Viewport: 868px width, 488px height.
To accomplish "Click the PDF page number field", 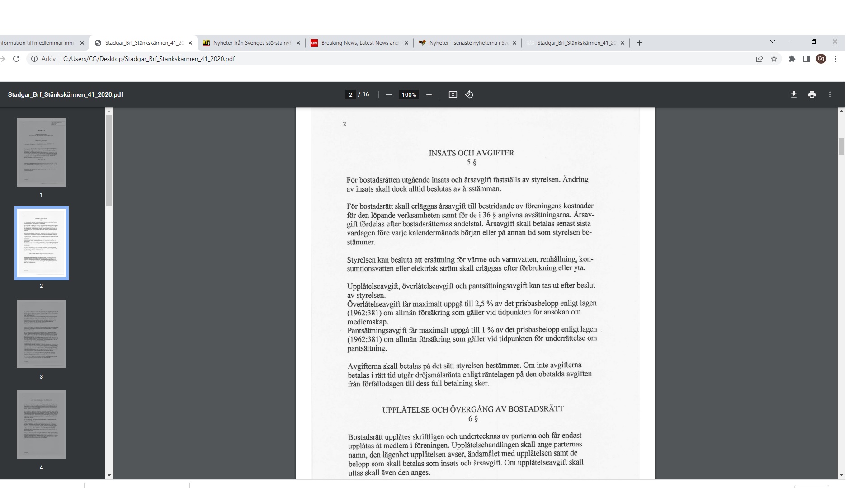I will pyautogui.click(x=350, y=94).
